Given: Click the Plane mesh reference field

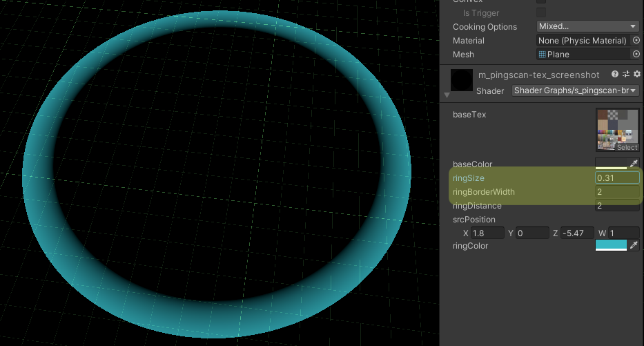Looking at the screenshot, I should click(583, 55).
